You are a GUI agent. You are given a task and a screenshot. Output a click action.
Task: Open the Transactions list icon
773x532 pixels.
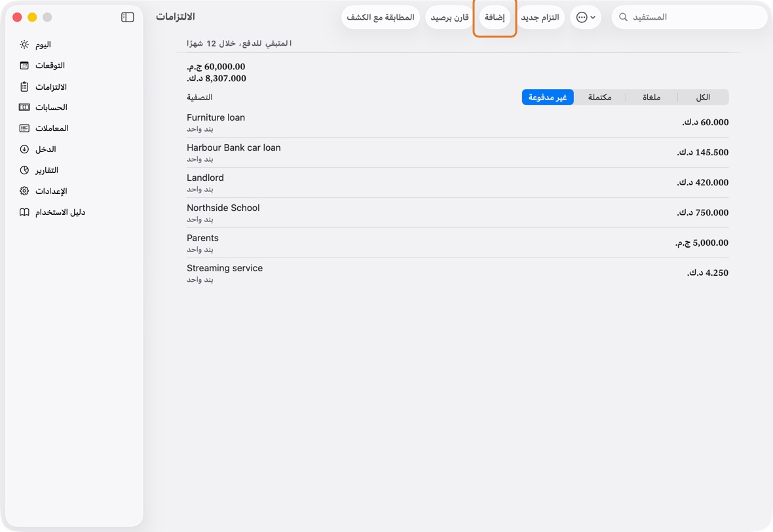click(x=24, y=128)
